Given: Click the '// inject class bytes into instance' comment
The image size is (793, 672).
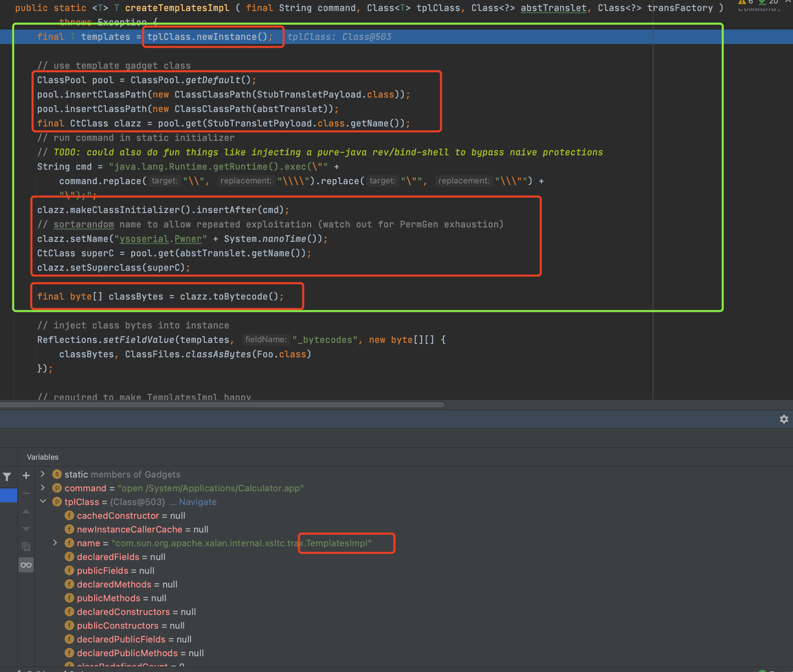Looking at the screenshot, I should point(133,325).
